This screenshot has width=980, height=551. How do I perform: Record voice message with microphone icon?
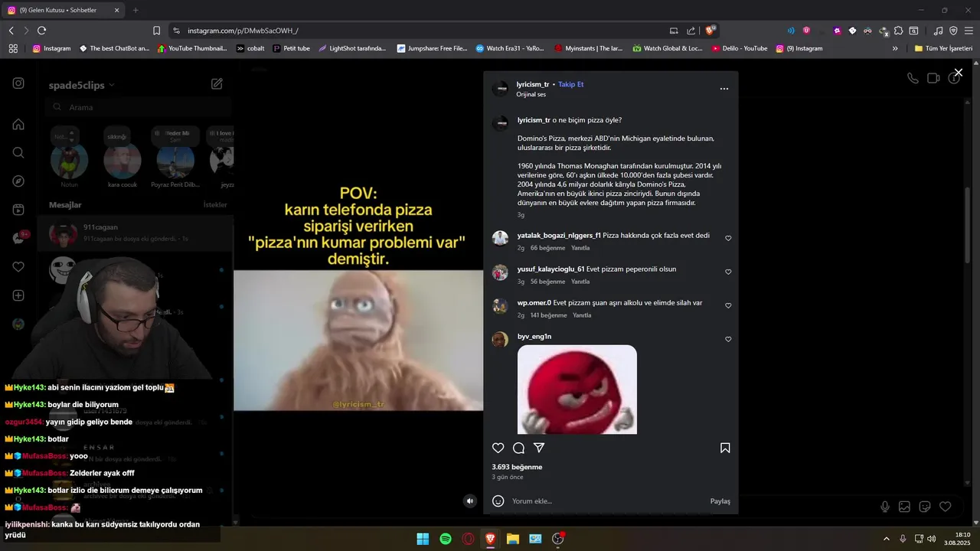tap(885, 507)
